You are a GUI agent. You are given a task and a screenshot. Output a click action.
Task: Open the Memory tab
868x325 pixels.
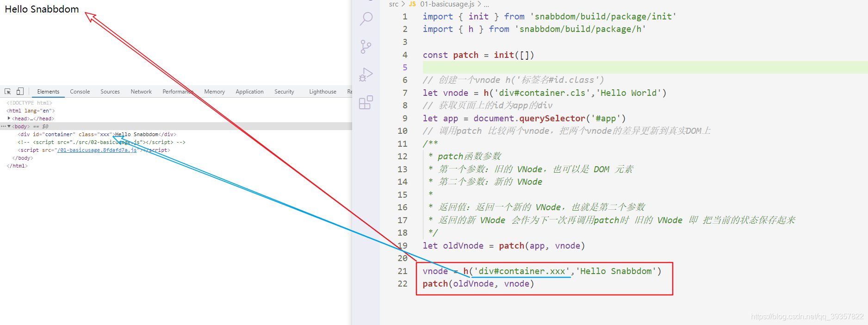coord(214,92)
